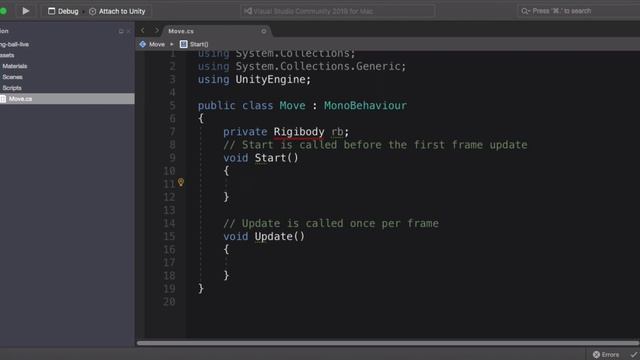Choose the Attach to Unity run target
Viewport: 640px width, 360px height.
click(x=117, y=11)
